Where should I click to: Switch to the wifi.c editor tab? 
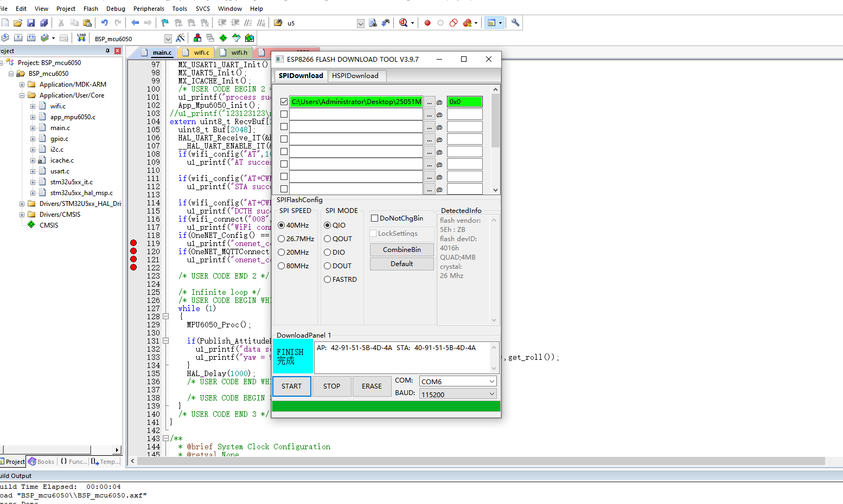196,53
